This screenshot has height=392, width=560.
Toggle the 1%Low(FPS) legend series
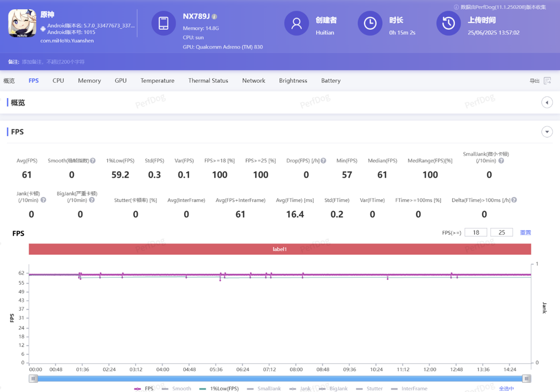[219, 388]
